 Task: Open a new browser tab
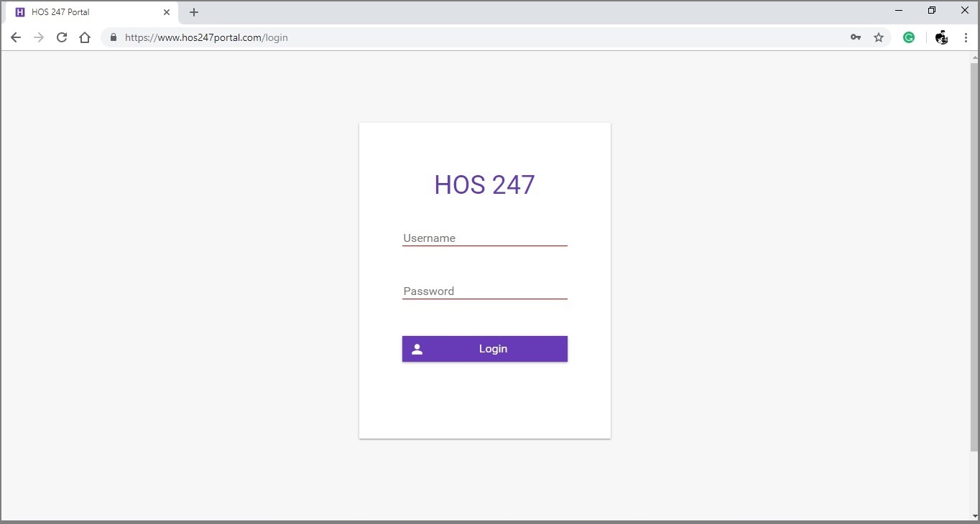pyautogui.click(x=194, y=12)
